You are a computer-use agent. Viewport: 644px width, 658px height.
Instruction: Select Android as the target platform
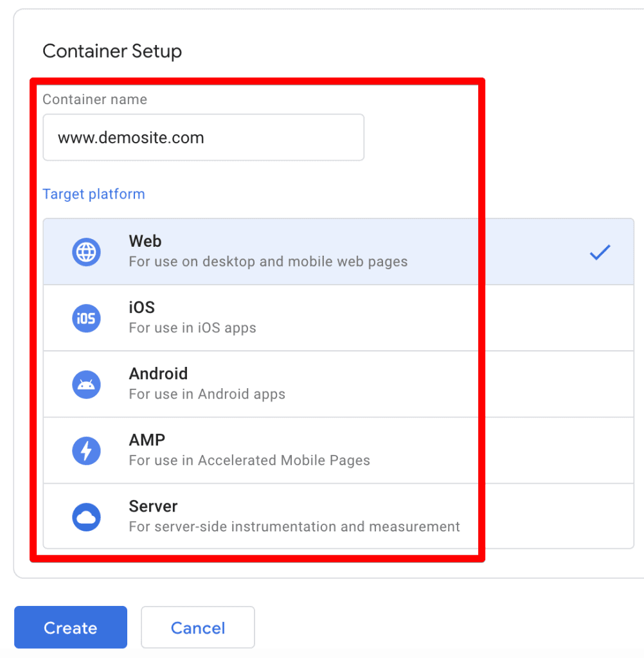257,384
